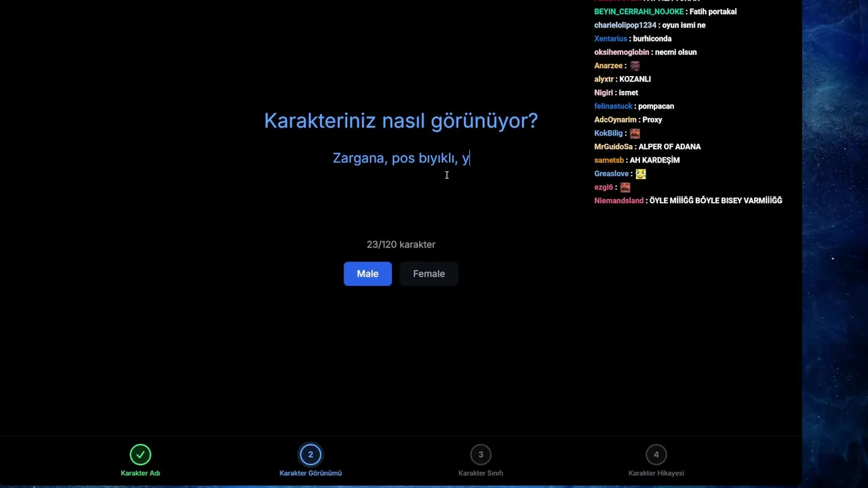Screen dimensions: 868x488
Task: Click the chat message 'AH KARDEŞİM'
Action: [654, 161]
